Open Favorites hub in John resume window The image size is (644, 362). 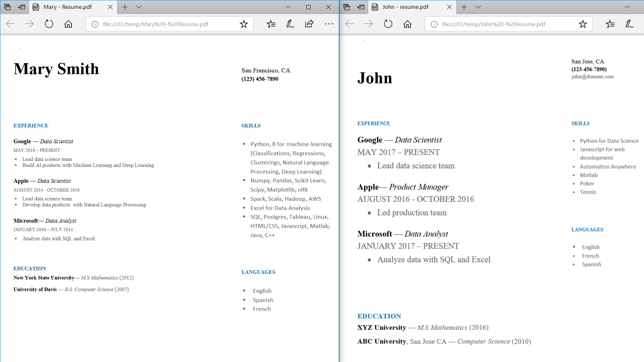coord(610,24)
